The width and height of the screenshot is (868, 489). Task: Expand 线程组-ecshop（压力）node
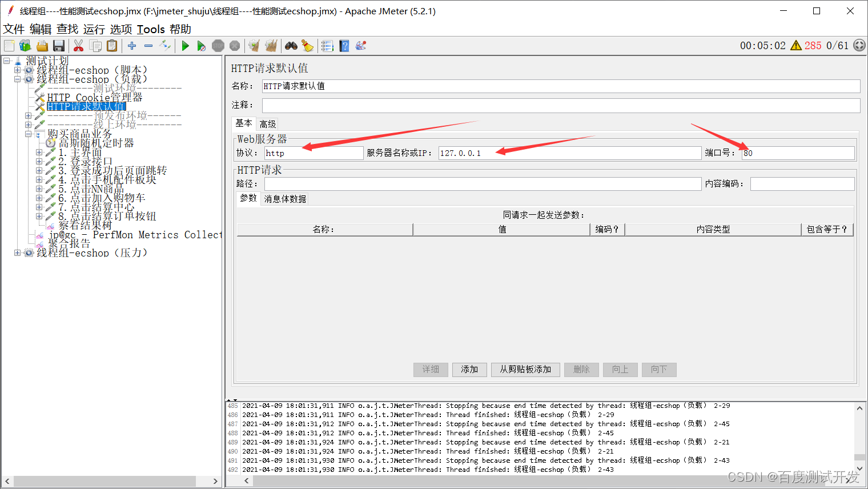17,252
